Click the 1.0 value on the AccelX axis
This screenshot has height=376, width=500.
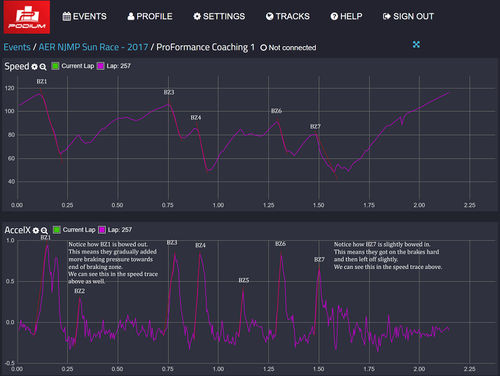10,240
